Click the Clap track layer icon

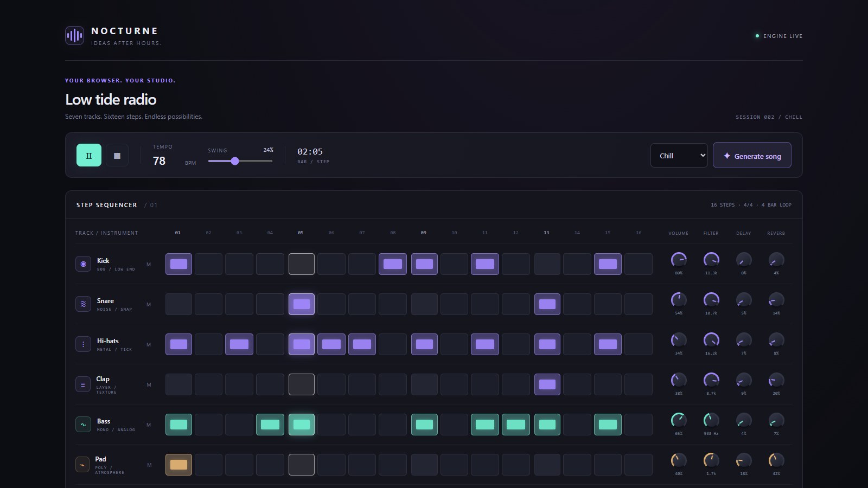83,384
